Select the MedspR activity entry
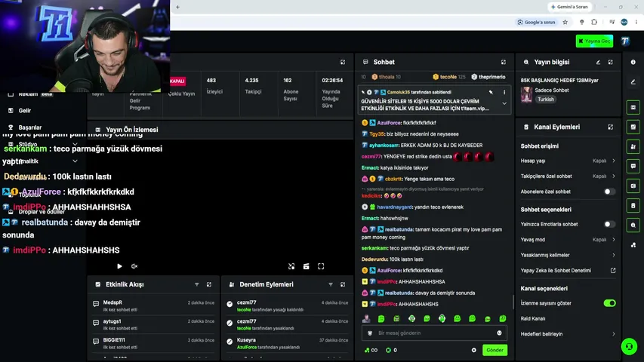Viewport: 644px width, 362px height. [153, 305]
